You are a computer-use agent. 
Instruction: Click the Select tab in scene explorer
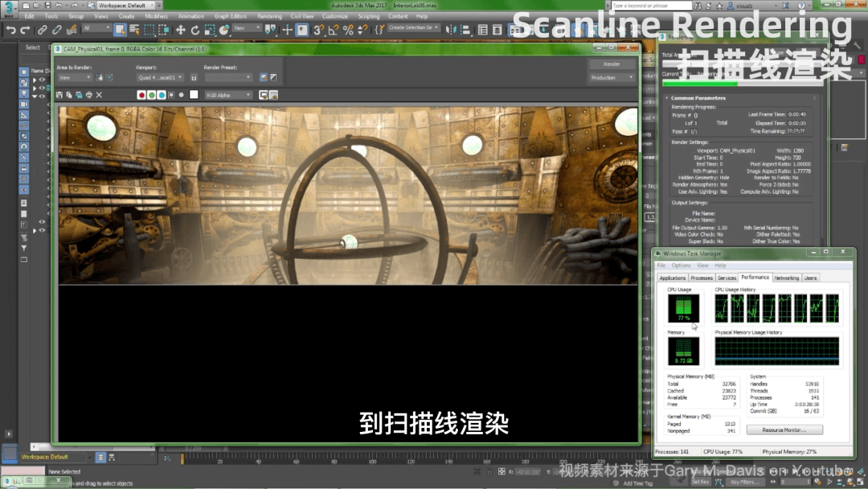pos(33,47)
